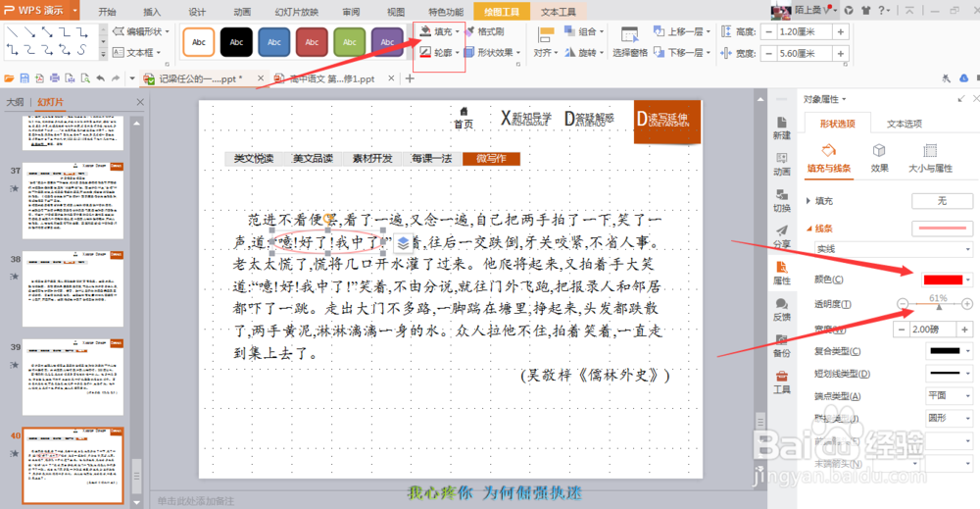Click the open folder icon in quick toolbar
Viewport: 980px width, 509px height.
tap(9, 78)
